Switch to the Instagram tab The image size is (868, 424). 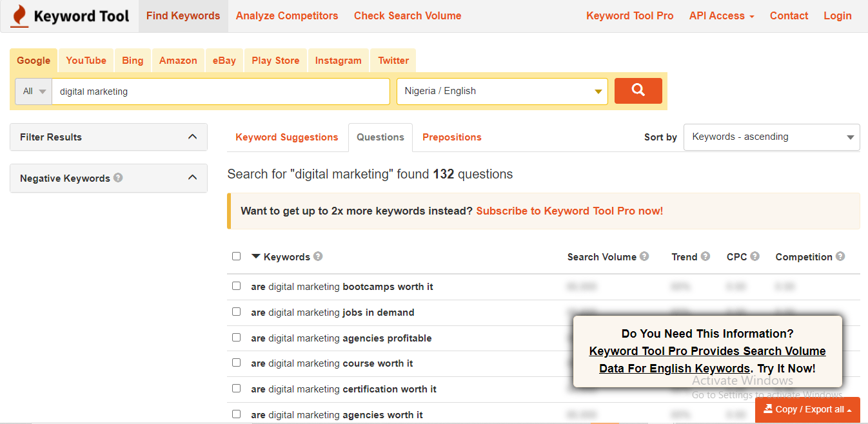coord(338,61)
